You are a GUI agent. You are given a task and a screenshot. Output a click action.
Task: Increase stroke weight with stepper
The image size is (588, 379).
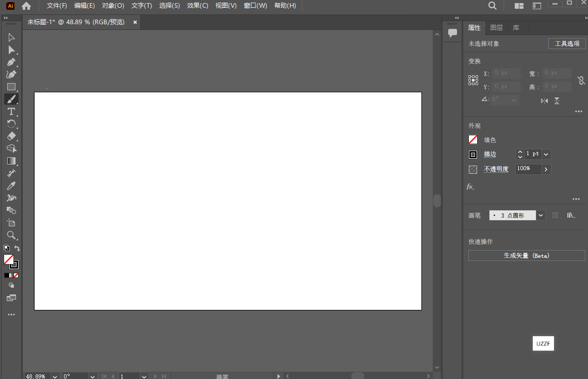(520, 152)
